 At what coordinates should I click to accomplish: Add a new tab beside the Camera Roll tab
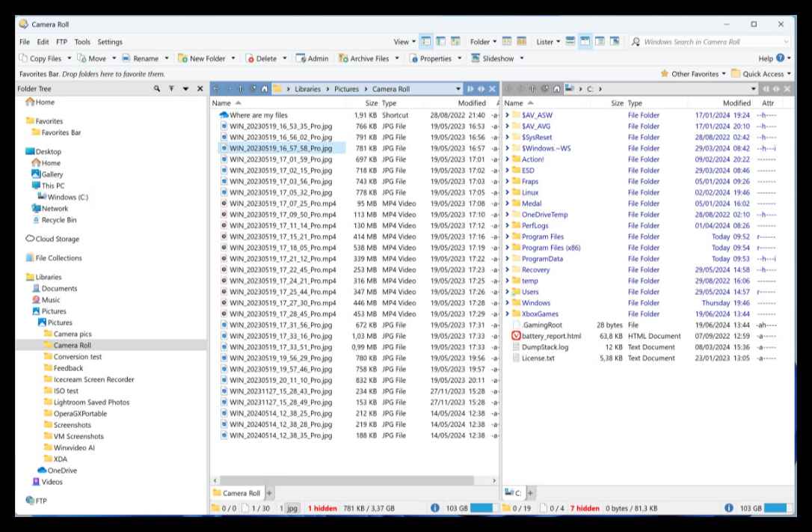tap(270, 493)
